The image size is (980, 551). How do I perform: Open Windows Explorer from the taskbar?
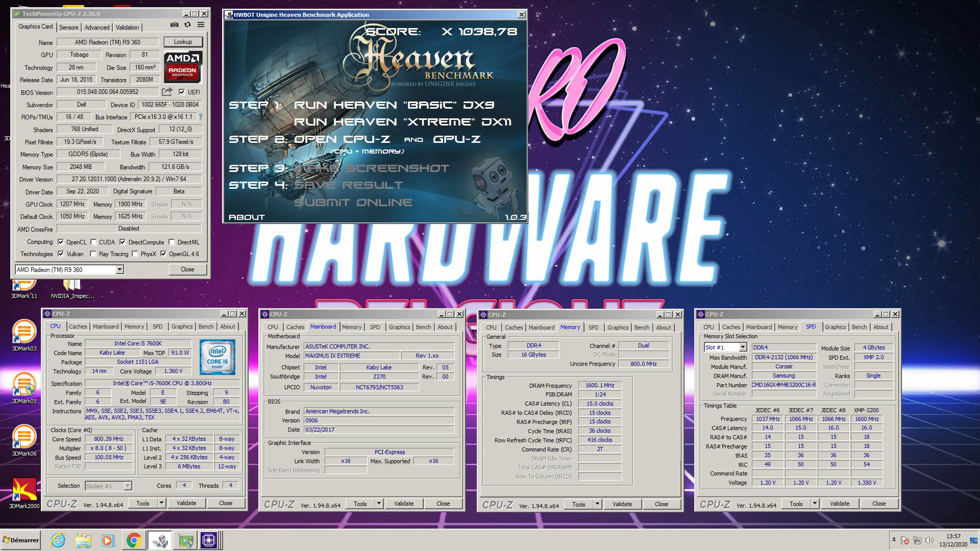(x=83, y=540)
